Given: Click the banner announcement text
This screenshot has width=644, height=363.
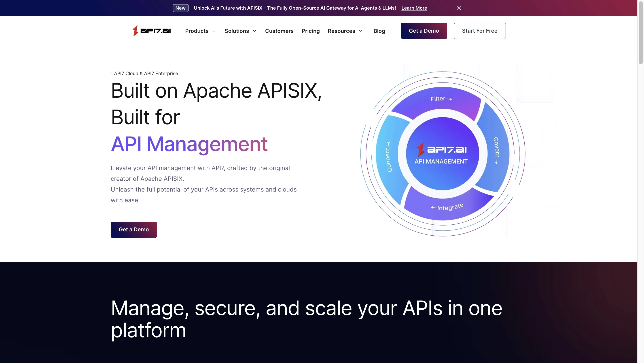Looking at the screenshot, I should 295,8.
